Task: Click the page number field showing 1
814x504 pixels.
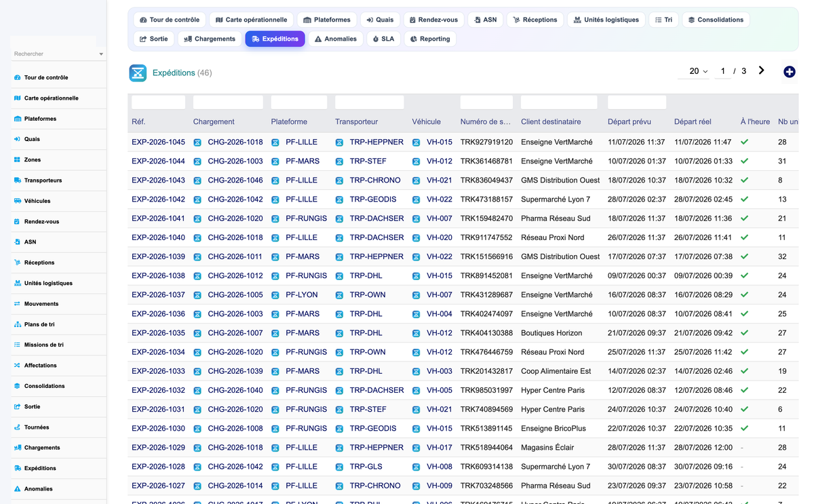Action: tap(723, 71)
